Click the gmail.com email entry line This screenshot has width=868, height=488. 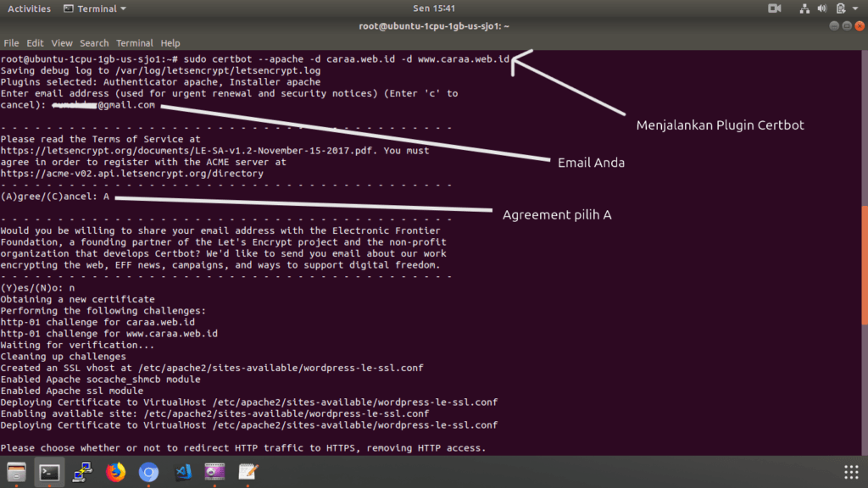tap(77, 104)
